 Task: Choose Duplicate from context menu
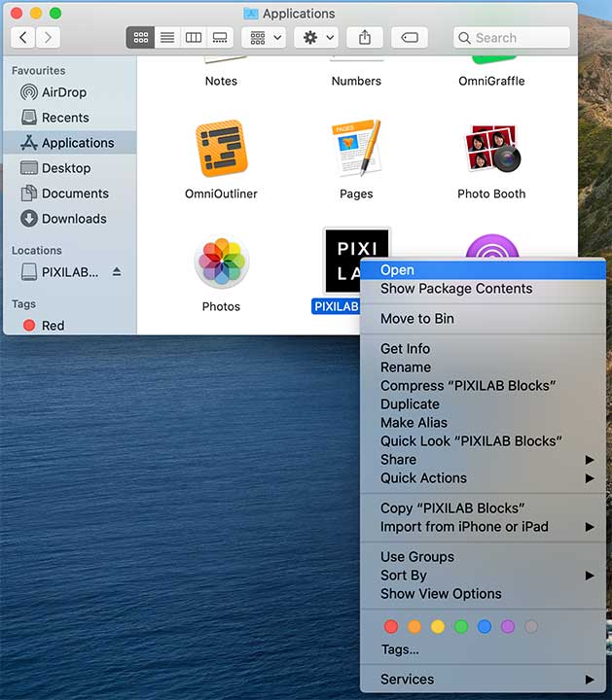483,404
